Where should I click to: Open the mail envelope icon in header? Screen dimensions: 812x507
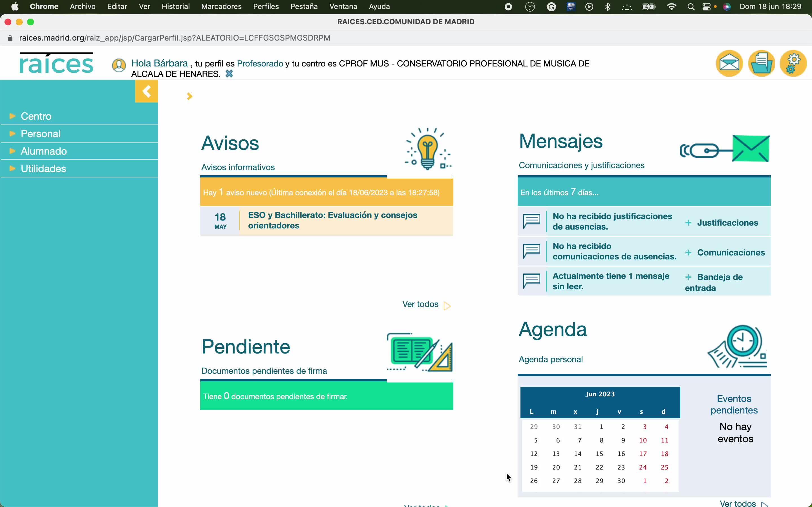click(729, 63)
